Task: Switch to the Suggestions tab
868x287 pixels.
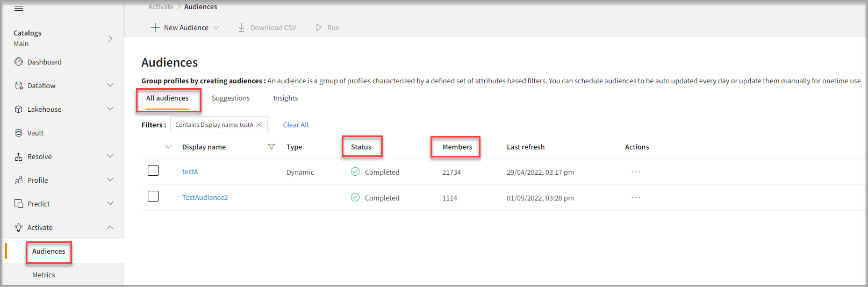Action: pos(231,98)
